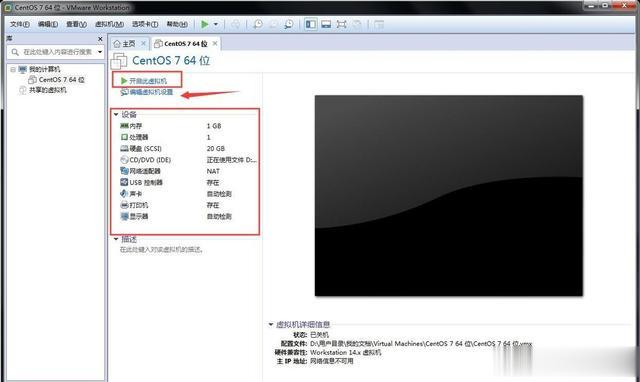The image size is (640, 382).
Task: Click the black virtual machine preview screen
Action: point(449,196)
